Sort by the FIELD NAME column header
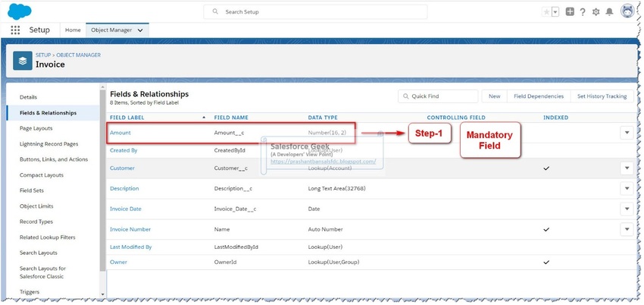 pyautogui.click(x=231, y=118)
